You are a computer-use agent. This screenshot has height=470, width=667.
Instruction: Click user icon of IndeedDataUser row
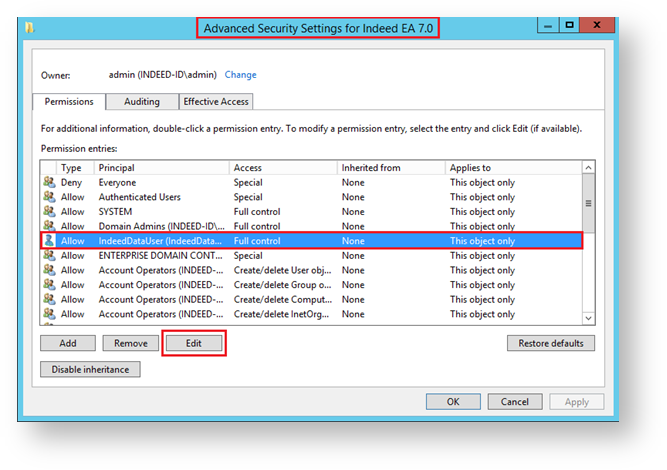coord(49,240)
